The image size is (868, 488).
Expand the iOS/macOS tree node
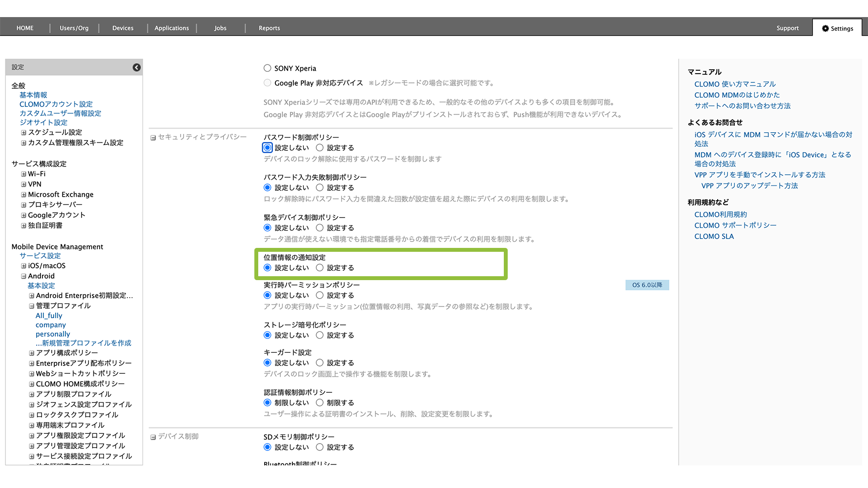(x=23, y=266)
